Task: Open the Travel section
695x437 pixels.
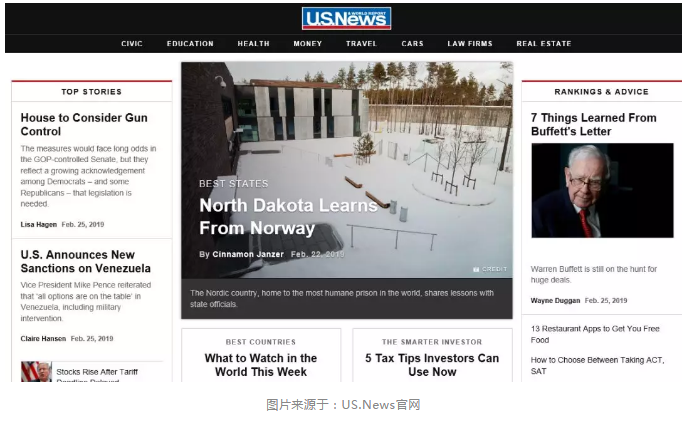Action: tap(361, 43)
